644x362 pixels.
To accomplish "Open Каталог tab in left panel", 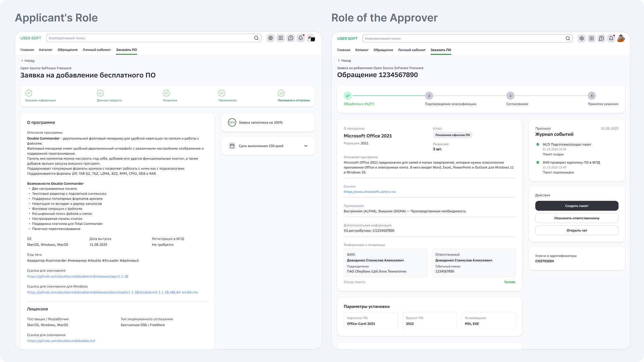I will (x=46, y=50).
